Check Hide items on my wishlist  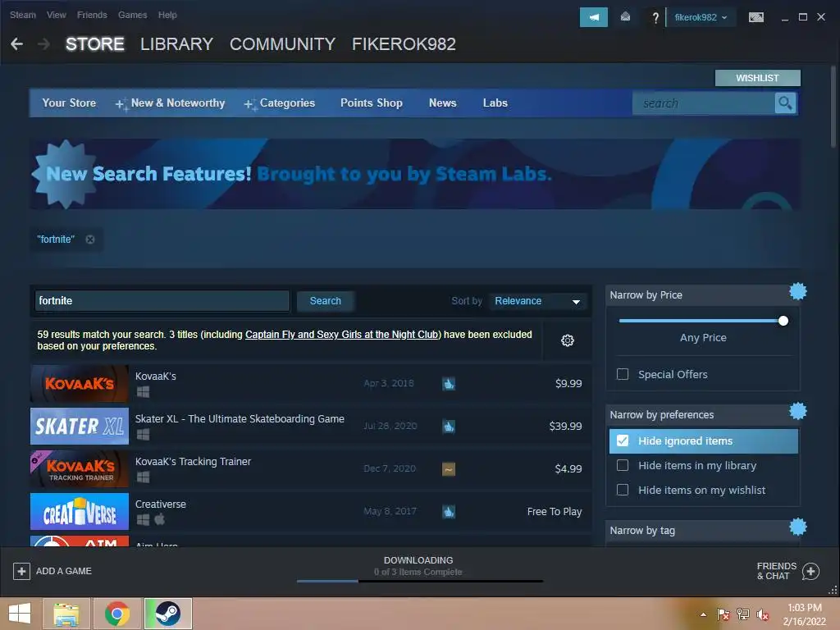pos(623,490)
